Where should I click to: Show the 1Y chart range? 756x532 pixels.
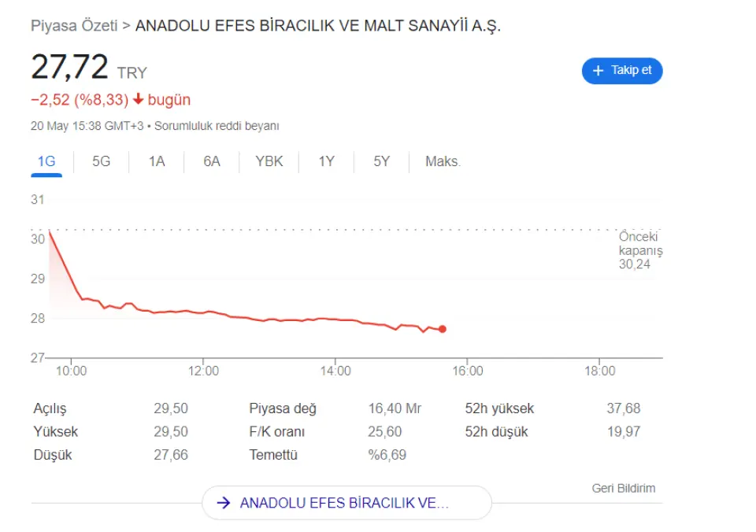pos(326,161)
